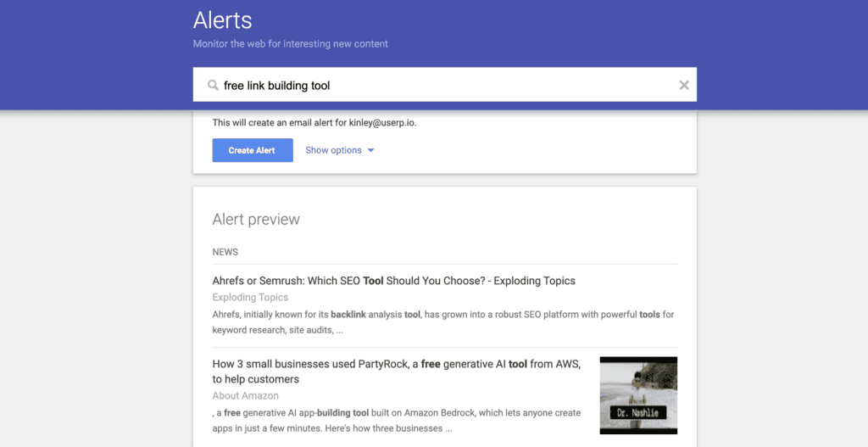This screenshot has width=868, height=447.
Task: Click the magnifying glass search icon
Action: coord(213,86)
